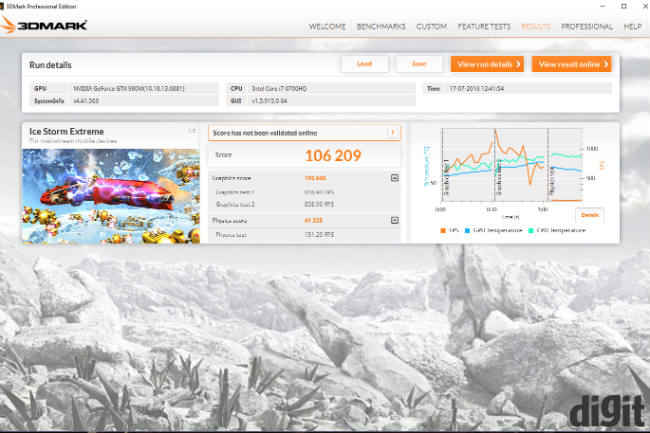
Task: Open the Welcome tab
Action: pyautogui.click(x=327, y=27)
